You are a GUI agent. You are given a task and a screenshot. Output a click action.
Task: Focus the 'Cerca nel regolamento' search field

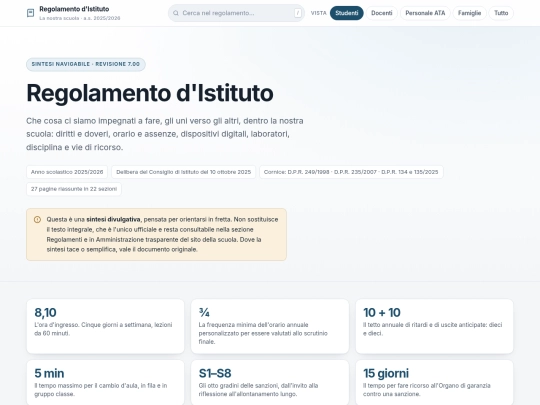[x=236, y=13]
